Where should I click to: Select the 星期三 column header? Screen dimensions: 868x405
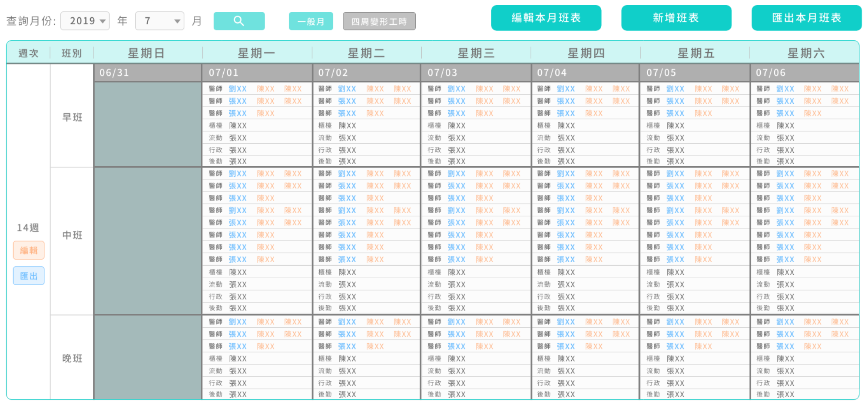476,53
